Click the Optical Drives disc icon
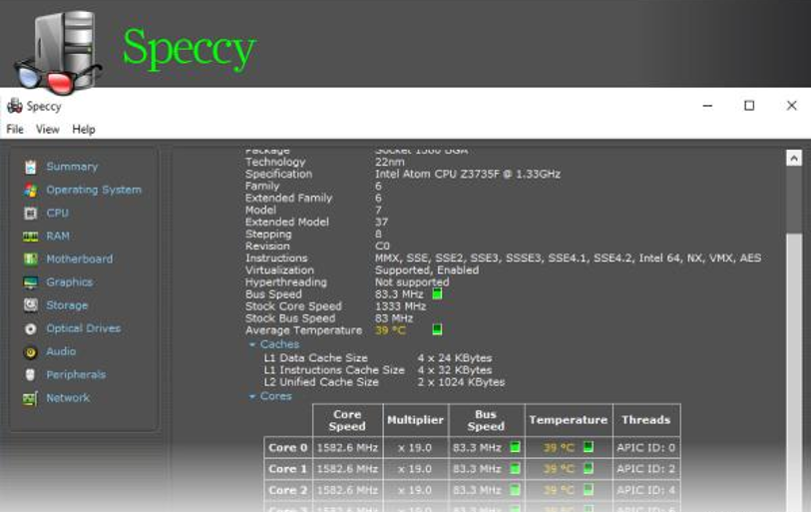 pos(31,328)
